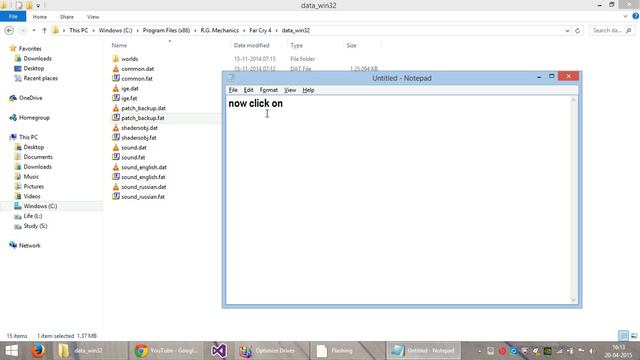Go up one folder level arrow

point(44,31)
